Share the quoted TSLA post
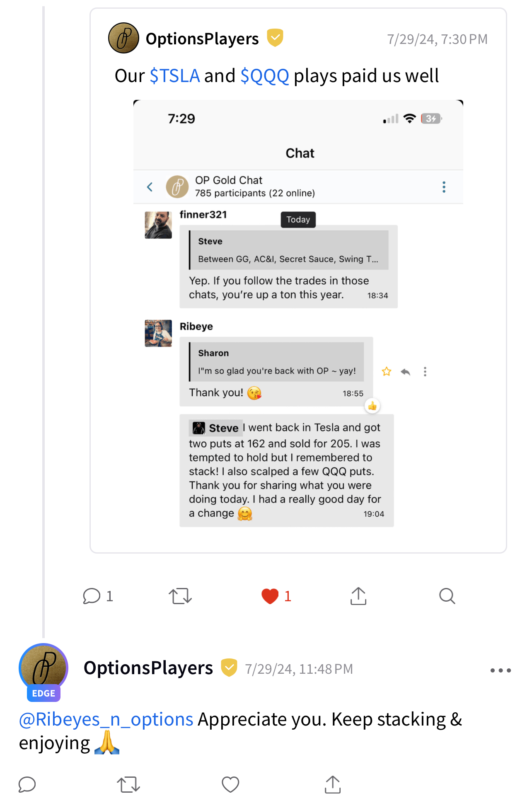This screenshot has height=808, width=532. click(x=358, y=596)
